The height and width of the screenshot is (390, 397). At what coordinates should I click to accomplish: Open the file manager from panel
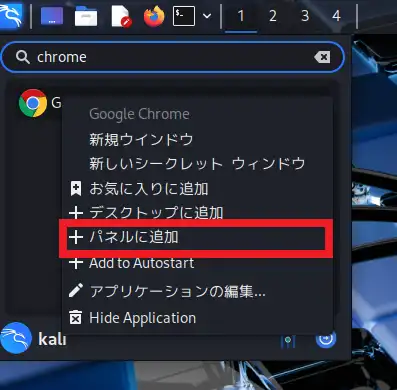pyautogui.click(x=86, y=16)
